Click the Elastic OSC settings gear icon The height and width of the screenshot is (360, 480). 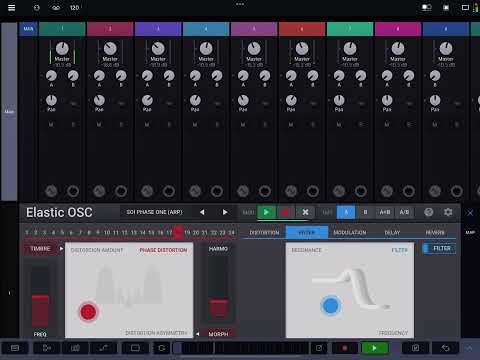pos(448,212)
